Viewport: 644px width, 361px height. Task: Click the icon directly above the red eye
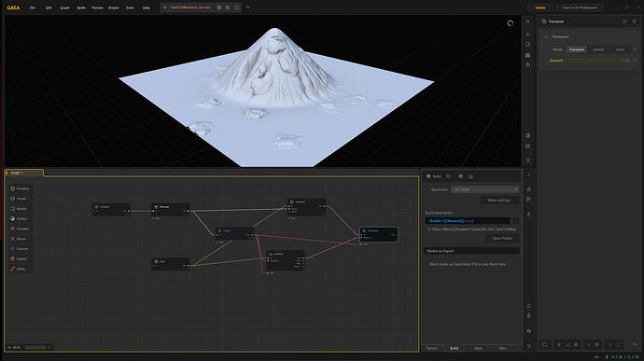click(529, 316)
